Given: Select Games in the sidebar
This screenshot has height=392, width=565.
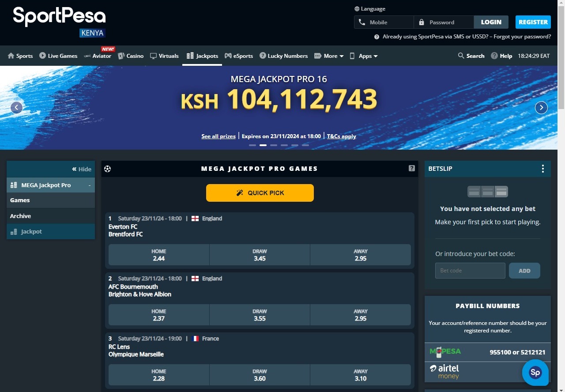Looking at the screenshot, I should tap(51, 200).
